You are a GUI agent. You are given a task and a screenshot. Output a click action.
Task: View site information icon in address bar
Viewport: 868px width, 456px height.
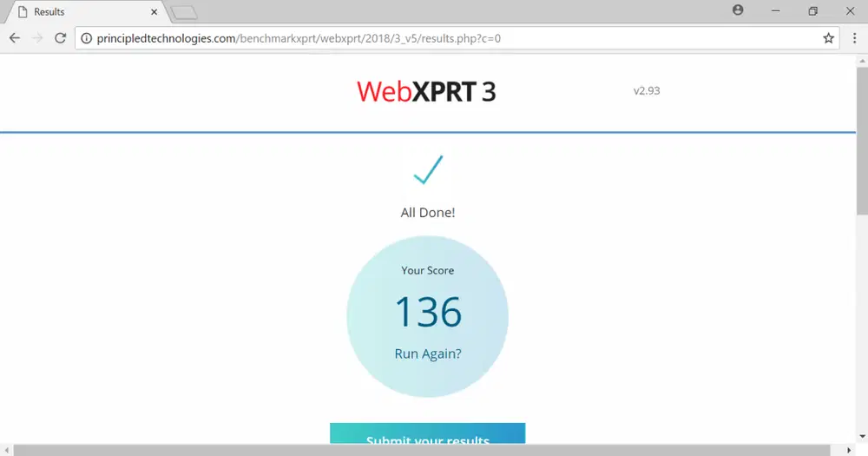point(86,38)
